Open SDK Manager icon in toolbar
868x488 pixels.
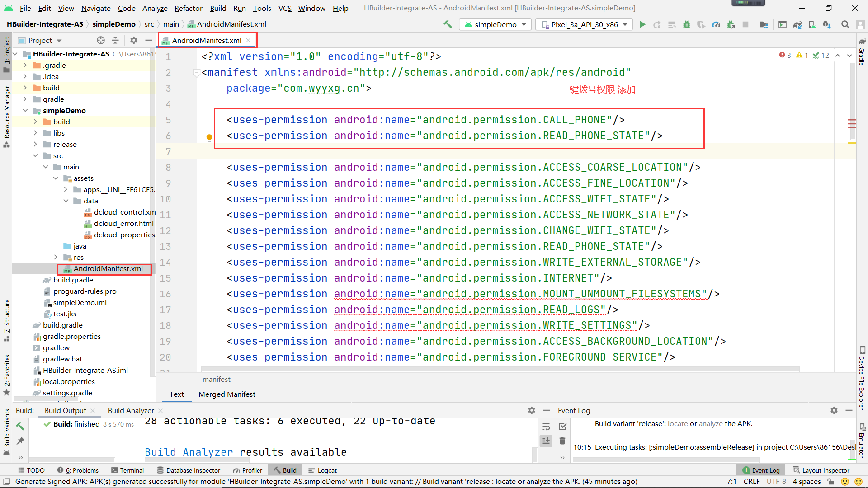click(x=826, y=24)
